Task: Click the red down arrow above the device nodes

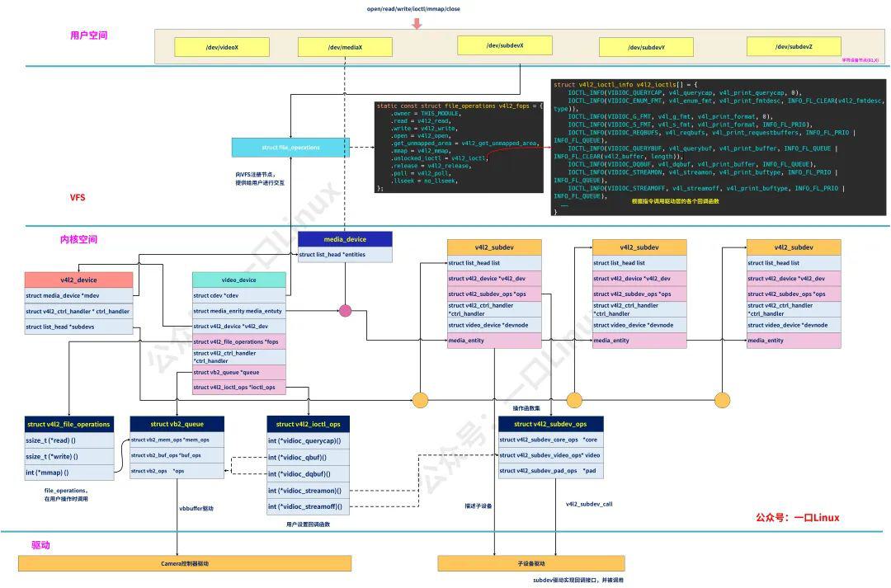Action: pos(417,23)
